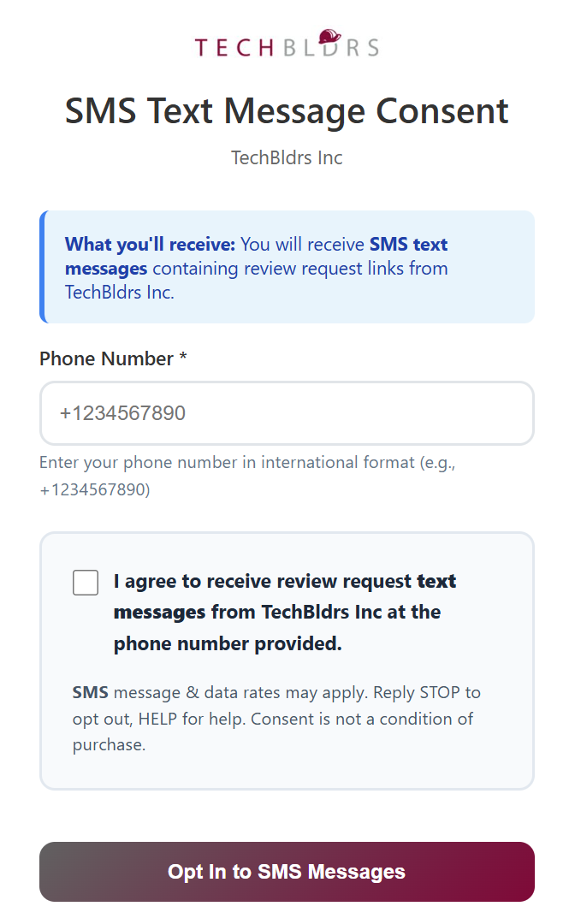Click the 'TechBldrs Inc' subtitle text

click(x=286, y=157)
